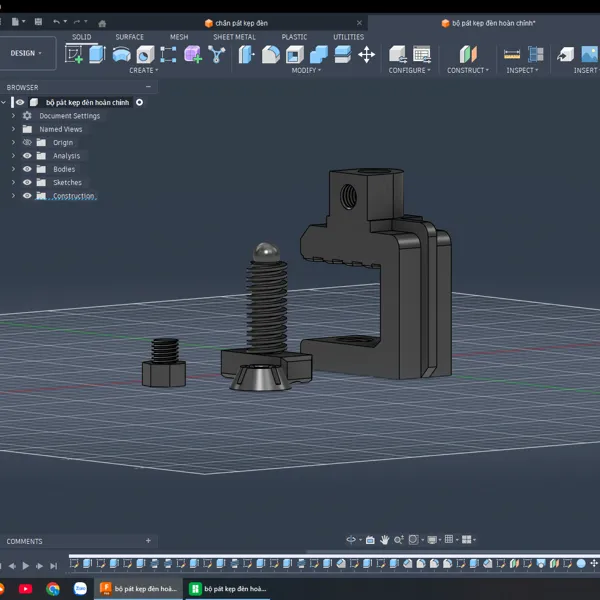Select the Rectangular Pattern tool
This screenshot has width=600, height=600.
[168, 54]
